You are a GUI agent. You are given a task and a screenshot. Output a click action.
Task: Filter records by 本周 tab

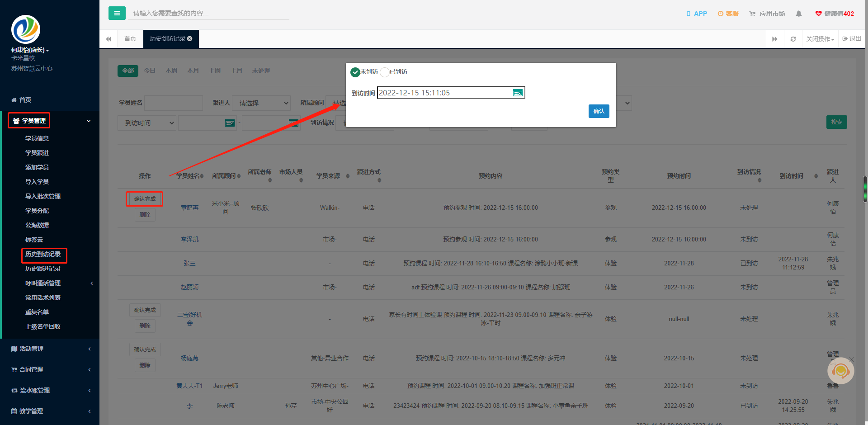pyautogui.click(x=171, y=71)
